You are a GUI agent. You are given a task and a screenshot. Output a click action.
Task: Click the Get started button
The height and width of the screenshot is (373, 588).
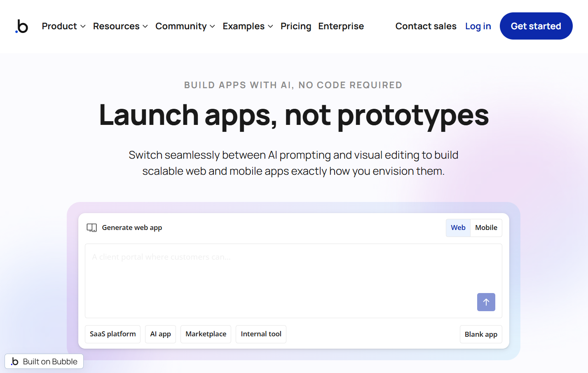pos(536,26)
